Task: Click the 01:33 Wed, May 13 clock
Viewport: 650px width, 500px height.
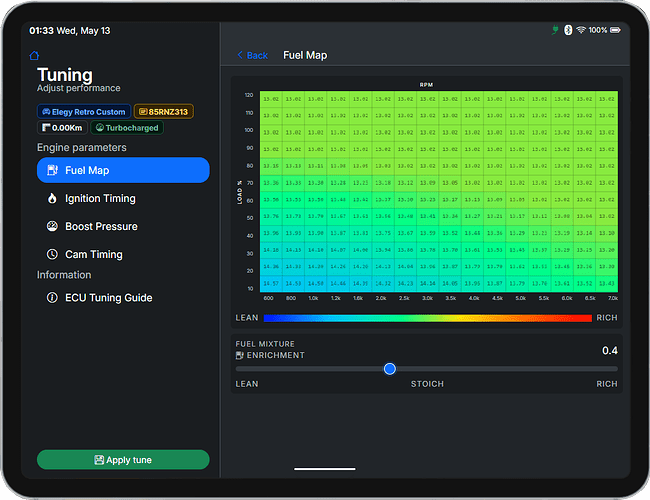Action: point(70,31)
